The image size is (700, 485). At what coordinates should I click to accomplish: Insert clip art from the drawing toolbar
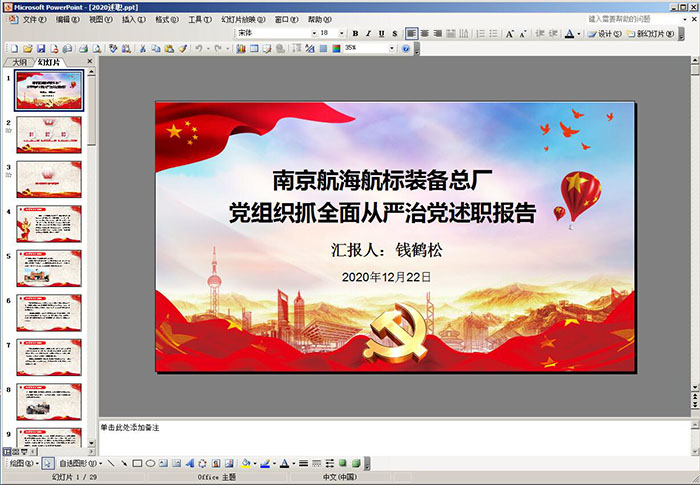216,464
